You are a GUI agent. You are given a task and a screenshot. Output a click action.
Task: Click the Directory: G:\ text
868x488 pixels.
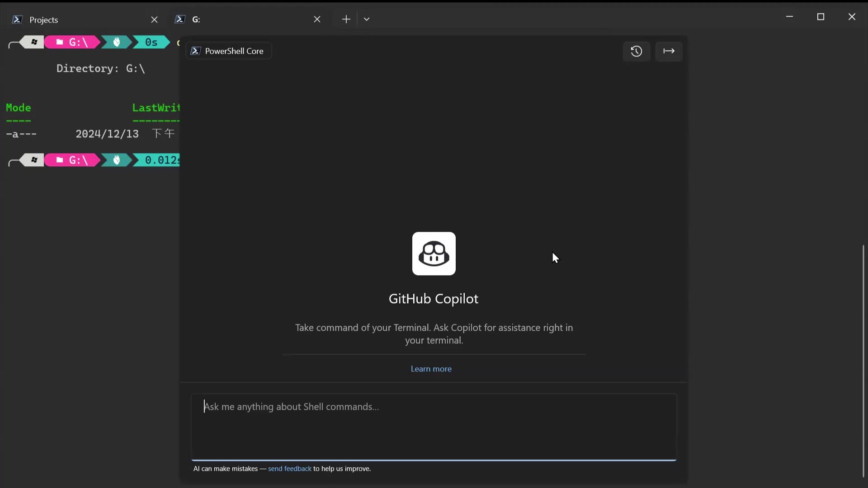pyautogui.click(x=100, y=68)
